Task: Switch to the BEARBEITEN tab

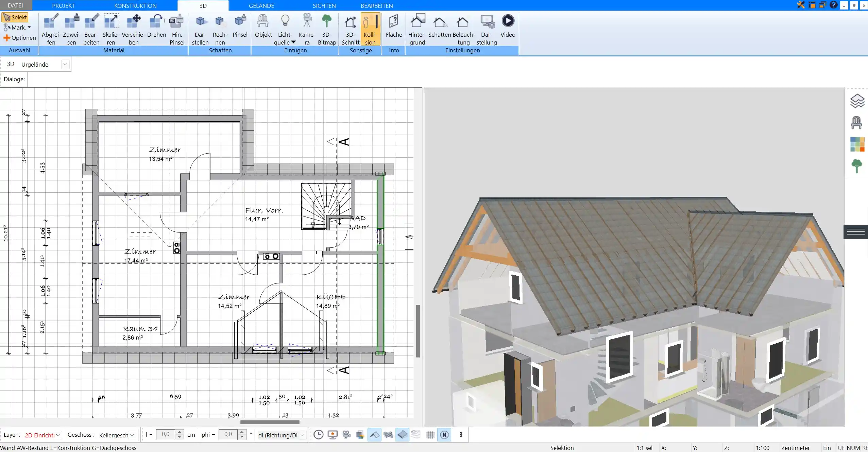Action: (x=377, y=5)
